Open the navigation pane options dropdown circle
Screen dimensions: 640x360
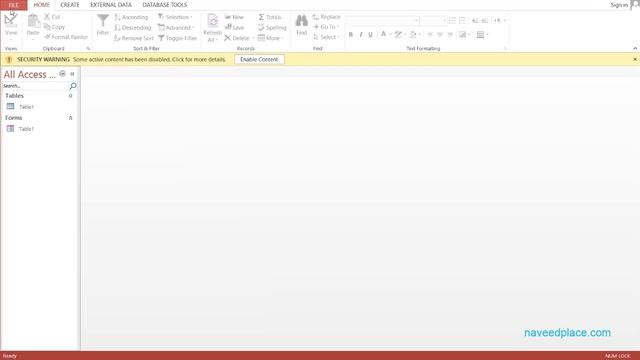pos(62,73)
